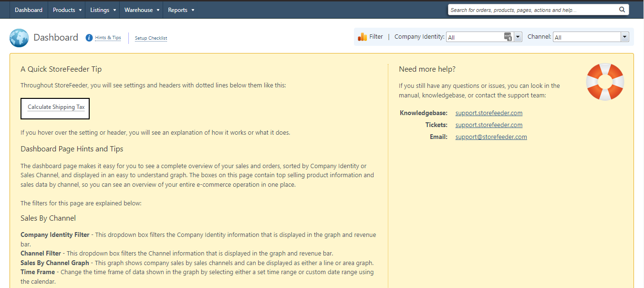This screenshot has height=288, width=644.
Task: Click the 'Email:' label
Action: point(439,137)
